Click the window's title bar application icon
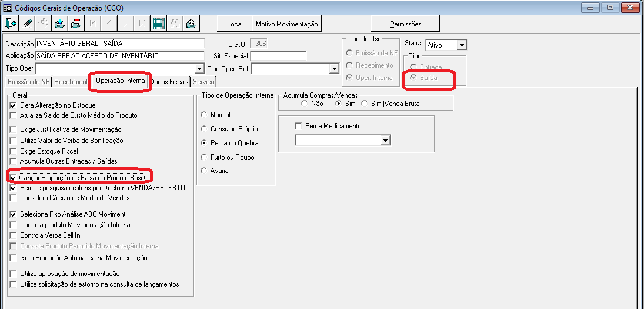 point(8,8)
